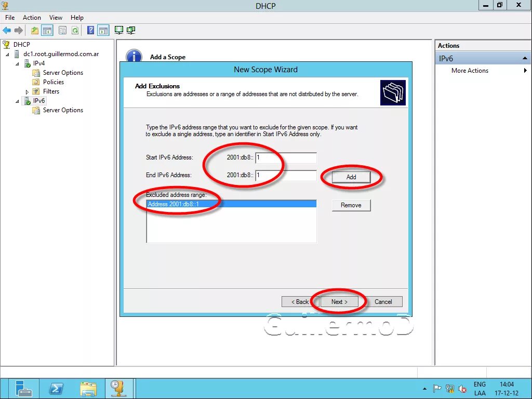Select the Policies tree item label
This screenshot has width=532, height=399.
[x=54, y=82]
